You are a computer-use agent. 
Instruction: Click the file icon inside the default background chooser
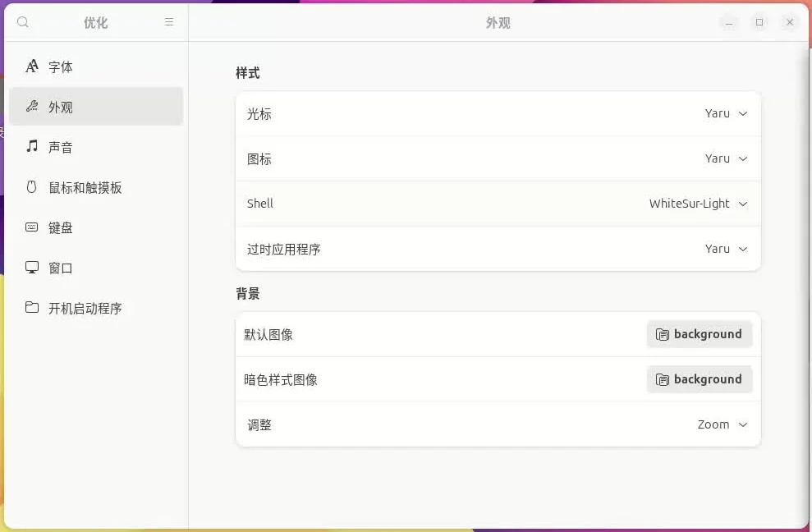(x=662, y=334)
